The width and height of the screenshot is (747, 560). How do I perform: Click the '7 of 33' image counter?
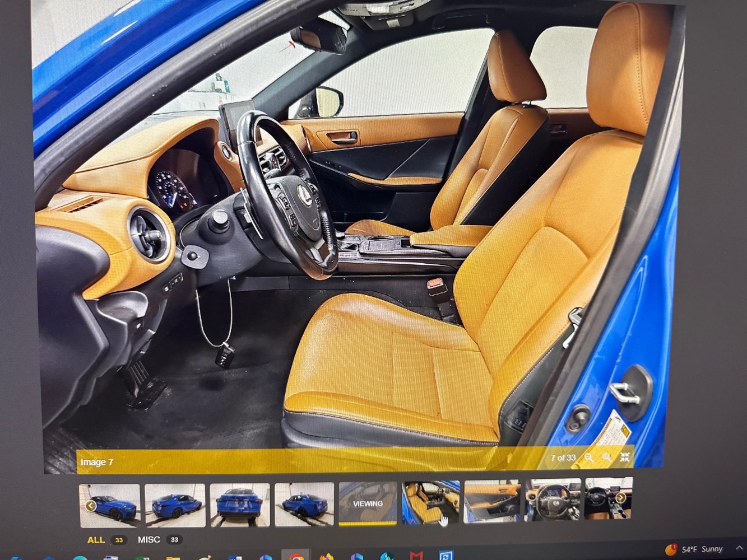click(x=563, y=458)
